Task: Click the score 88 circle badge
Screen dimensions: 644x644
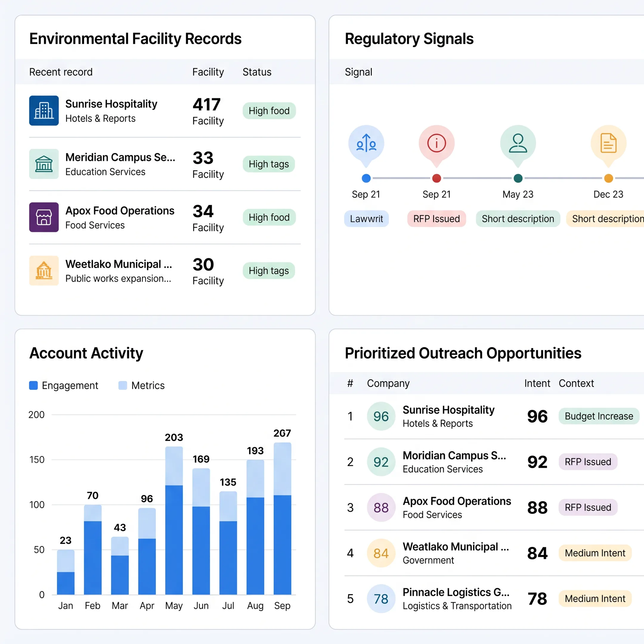Action: point(381,508)
